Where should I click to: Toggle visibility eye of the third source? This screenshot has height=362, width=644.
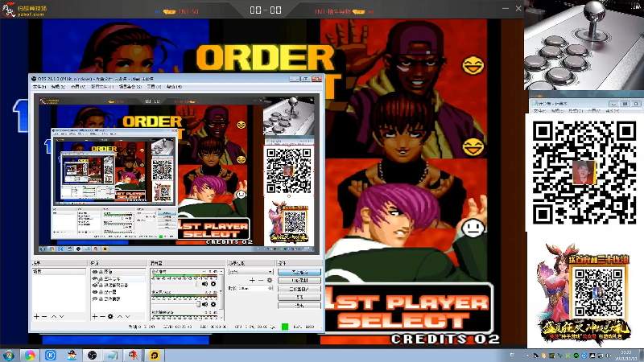pyautogui.click(x=95, y=285)
